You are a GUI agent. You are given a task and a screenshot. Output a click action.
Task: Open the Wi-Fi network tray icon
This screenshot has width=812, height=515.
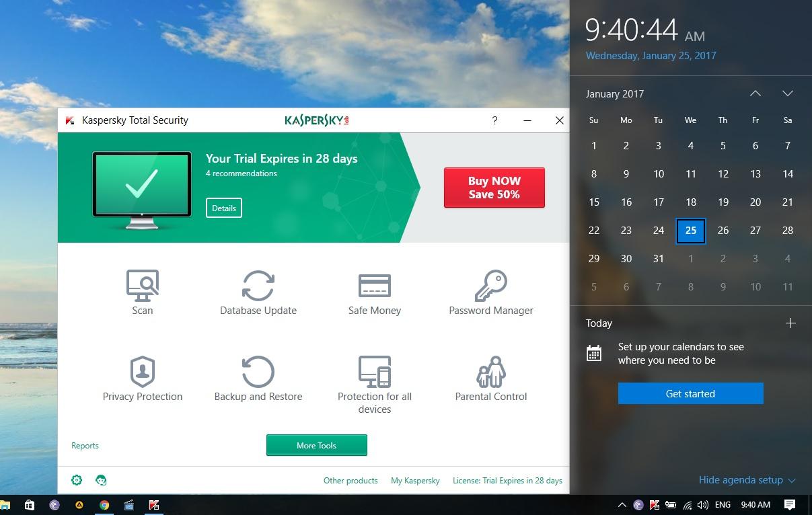pyautogui.click(x=688, y=505)
